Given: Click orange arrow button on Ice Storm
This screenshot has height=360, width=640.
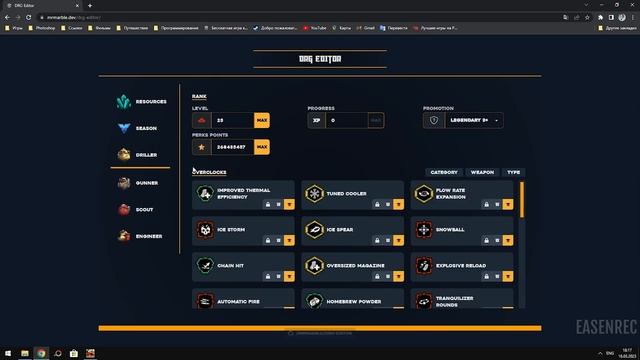Looking at the screenshot, I should [289, 240].
